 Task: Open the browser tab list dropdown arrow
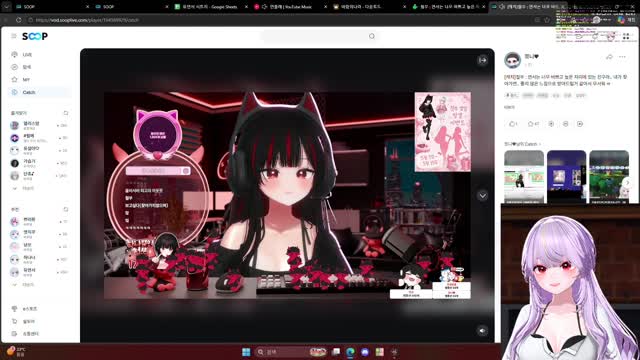click(x=6, y=7)
